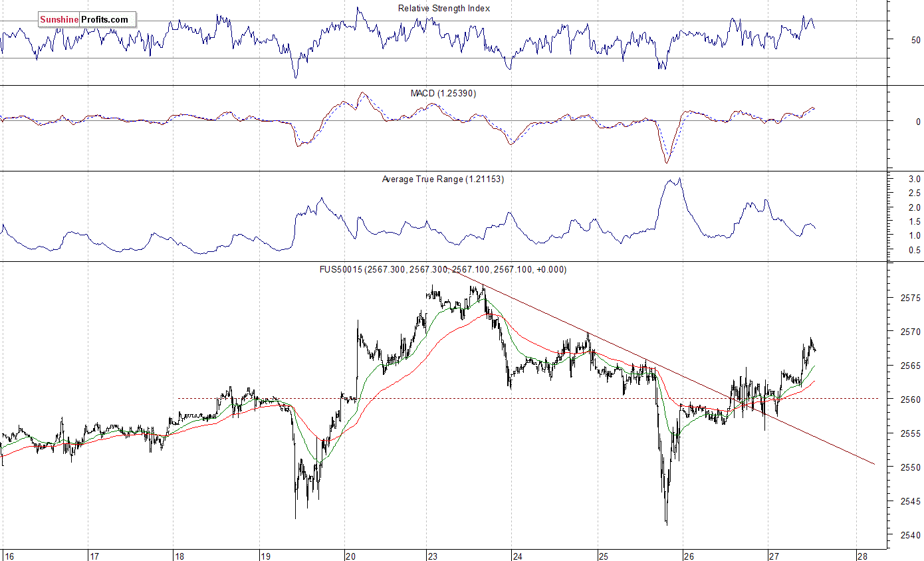Click the ATR axis value 3.0
This screenshot has height=561, width=924.
pyautogui.click(x=915, y=179)
